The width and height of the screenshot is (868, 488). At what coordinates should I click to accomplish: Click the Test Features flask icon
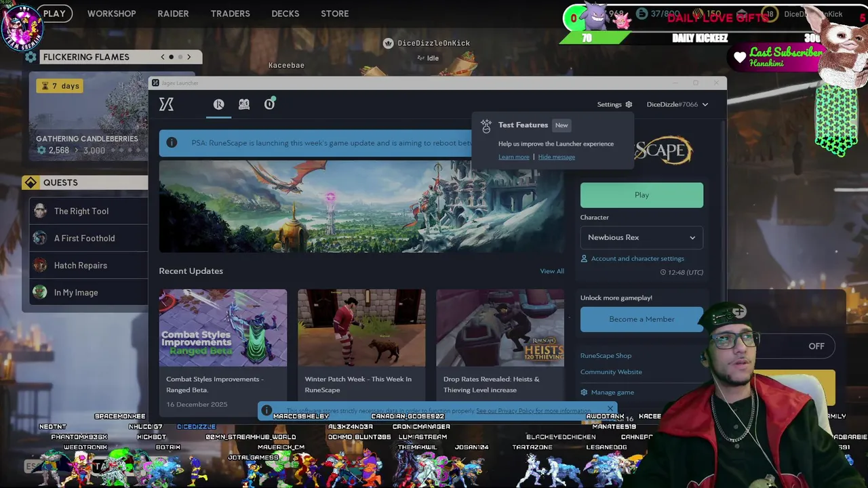486,126
